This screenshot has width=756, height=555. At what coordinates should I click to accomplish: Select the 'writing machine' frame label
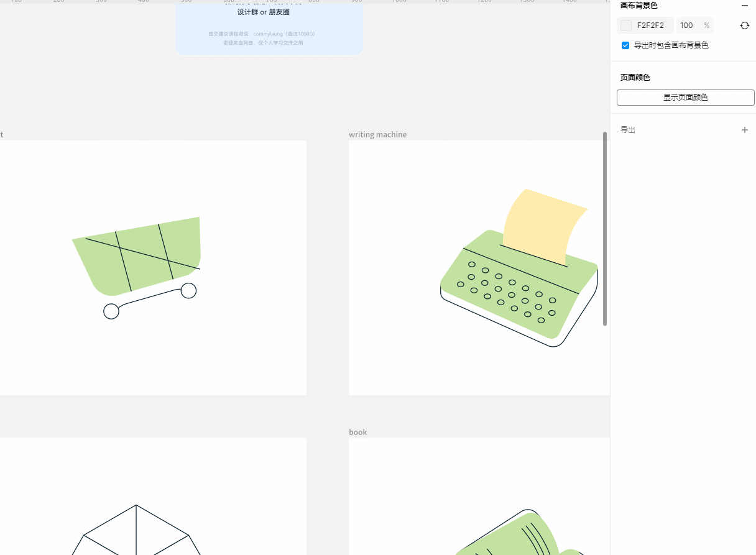coord(377,134)
